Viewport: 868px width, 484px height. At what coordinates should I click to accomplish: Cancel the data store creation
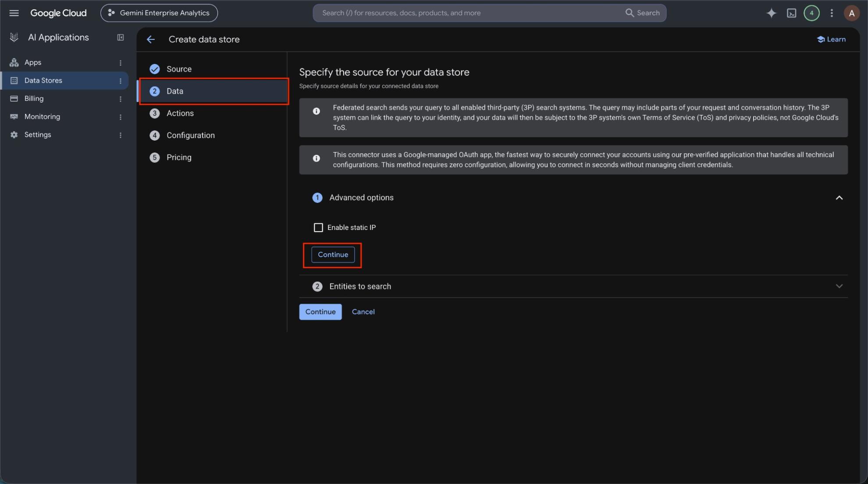click(x=363, y=312)
